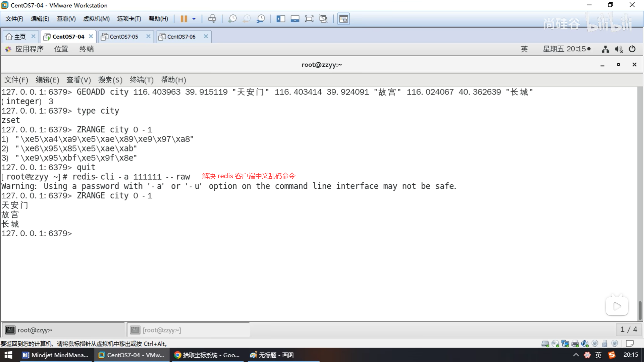Click the workspace switcher 1 / 4
644x362 pixels.
628,329
